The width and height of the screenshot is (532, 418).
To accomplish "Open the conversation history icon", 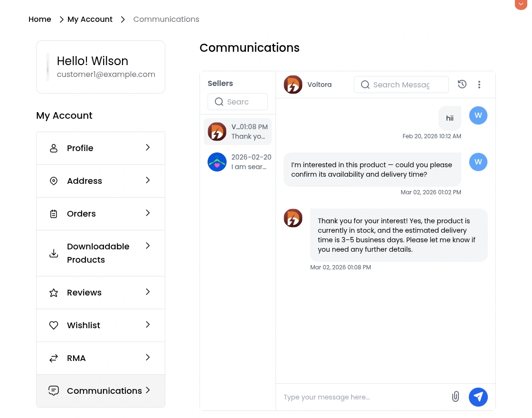I will pos(462,84).
